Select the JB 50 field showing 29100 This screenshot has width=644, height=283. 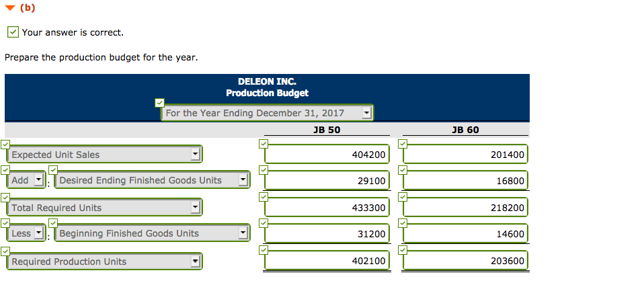tap(327, 180)
